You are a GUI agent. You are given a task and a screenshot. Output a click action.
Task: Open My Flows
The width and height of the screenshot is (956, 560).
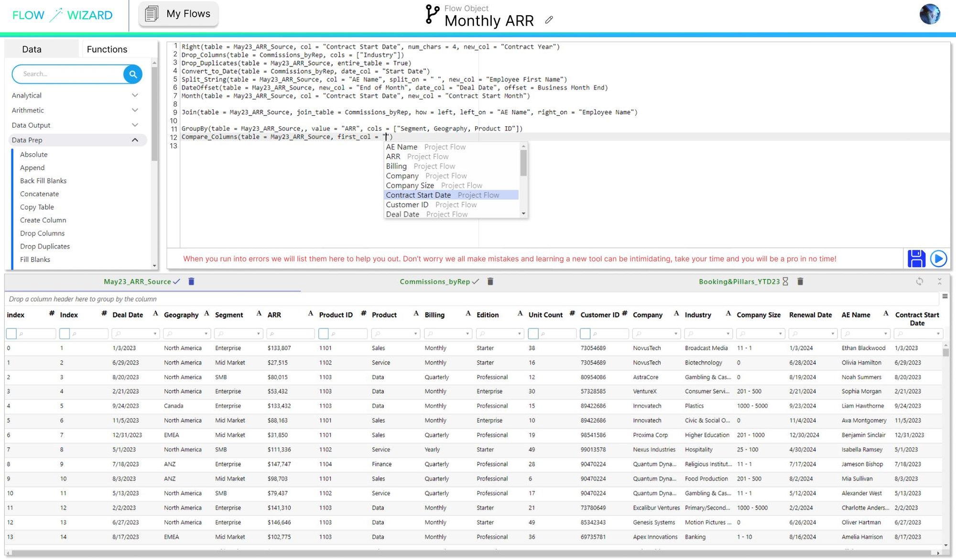[179, 14]
